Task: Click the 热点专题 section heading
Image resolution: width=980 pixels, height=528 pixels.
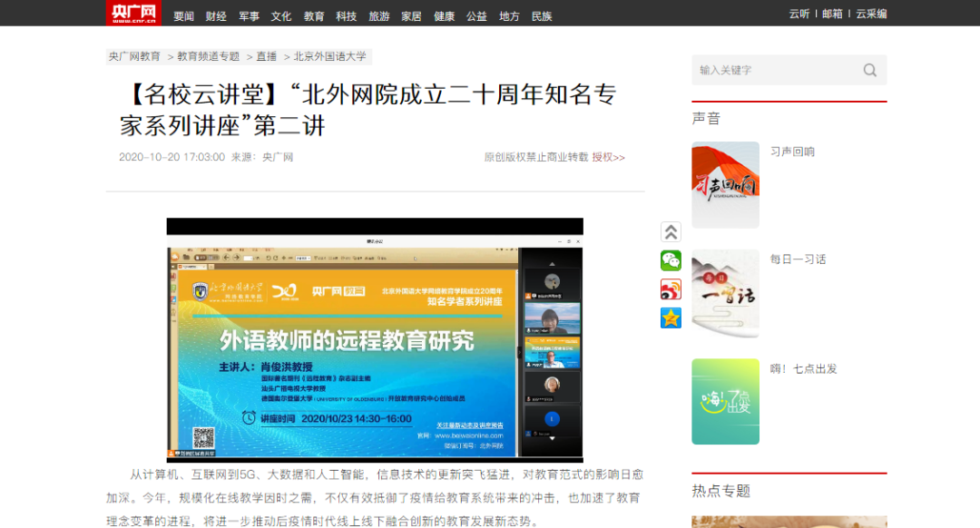Action: pos(721,491)
